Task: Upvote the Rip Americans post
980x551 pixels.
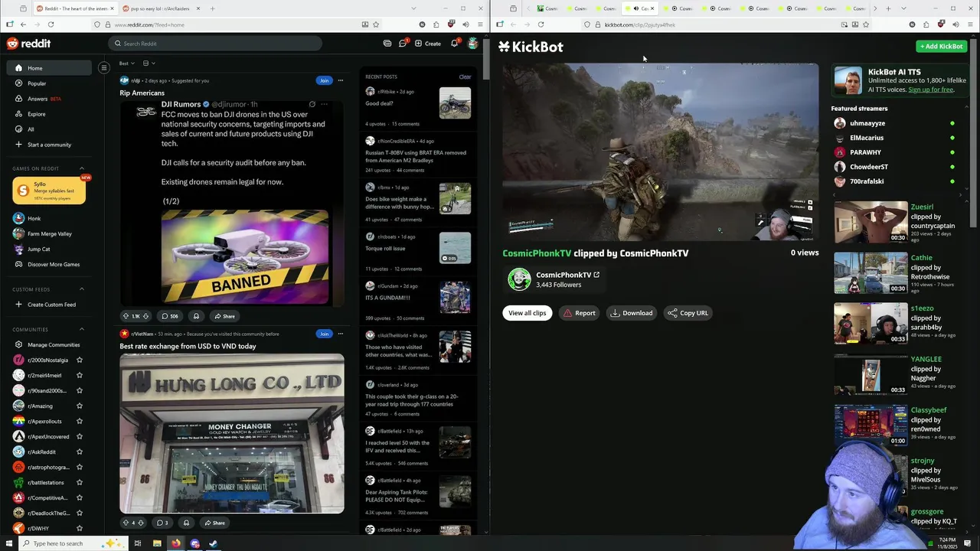Action: (x=126, y=316)
